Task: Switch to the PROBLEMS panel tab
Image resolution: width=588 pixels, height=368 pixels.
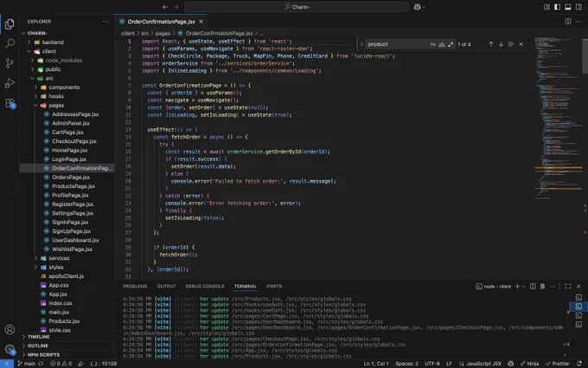Action: (135, 286)
